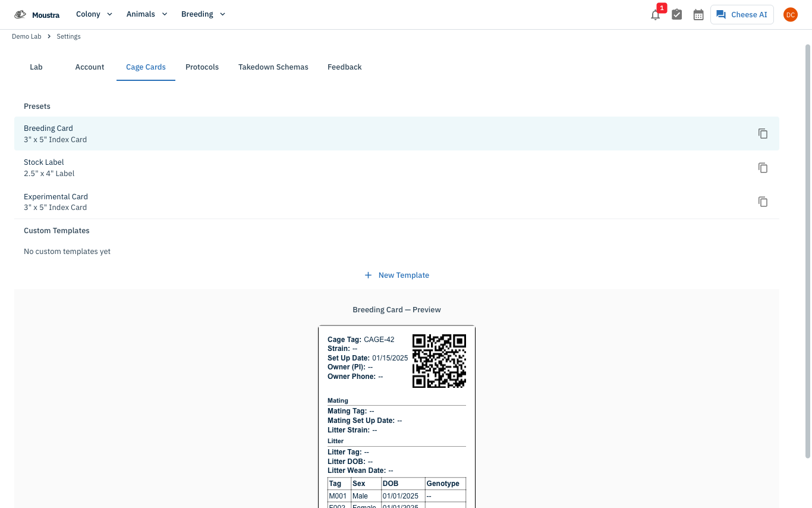Expand the Colony dropdown menu
This screenshot has height=508, width=812.
click(x=95, y=14)
